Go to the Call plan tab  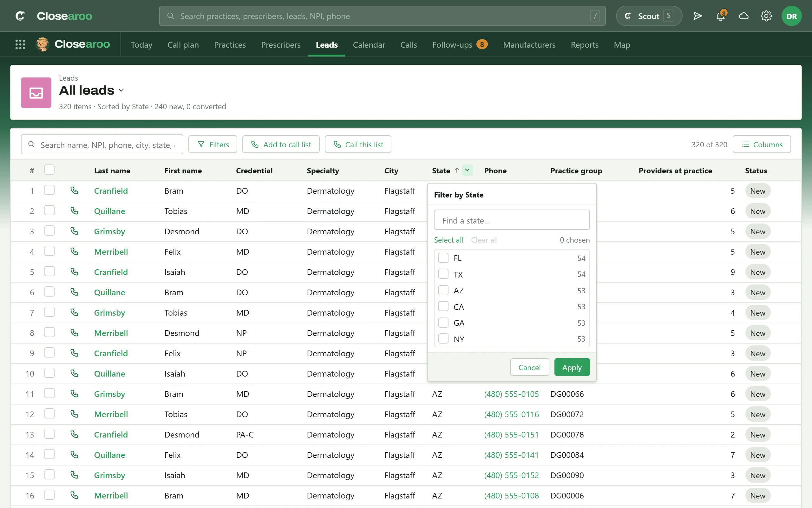(x=183, y=45)
